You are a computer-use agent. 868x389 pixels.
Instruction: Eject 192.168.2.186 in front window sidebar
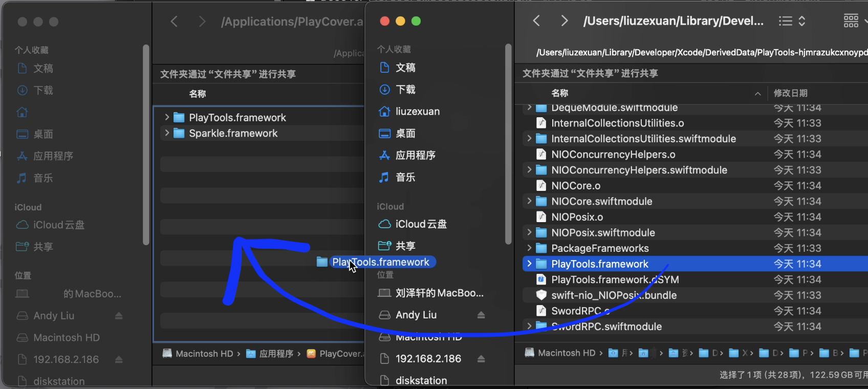pyautogui.click(x=481, y=359)
